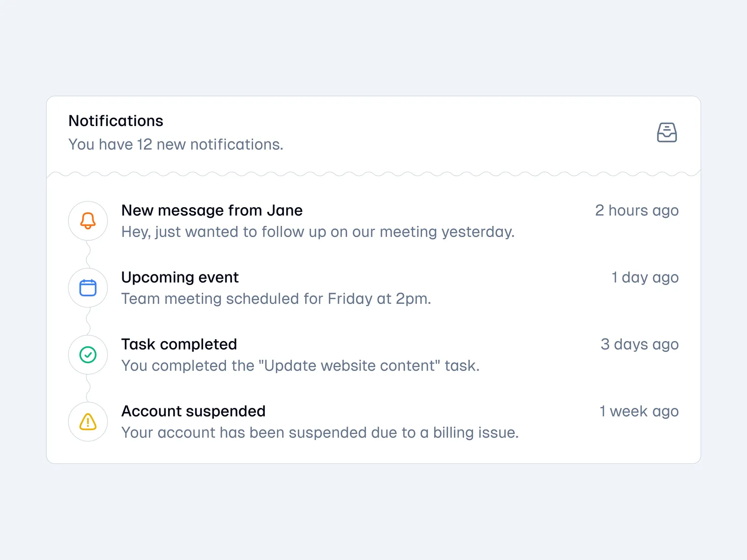Click the "2 hours ago" timestamp
The width and height of the screenshot is (747, 560).
[x=636, y=210]
